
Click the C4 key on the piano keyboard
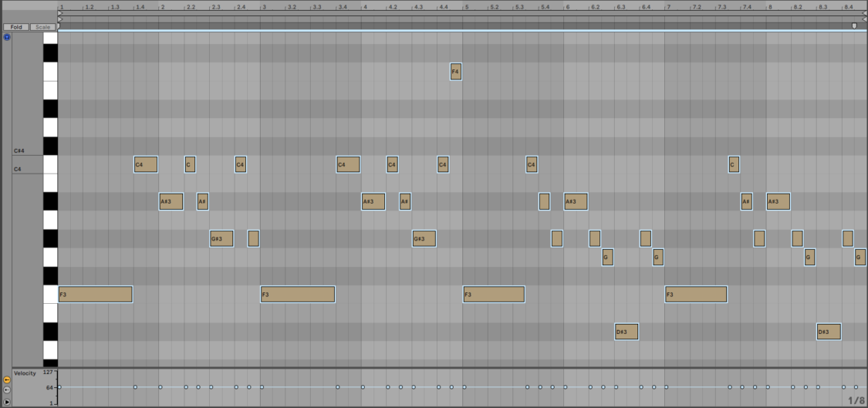[x=50, y=165]
